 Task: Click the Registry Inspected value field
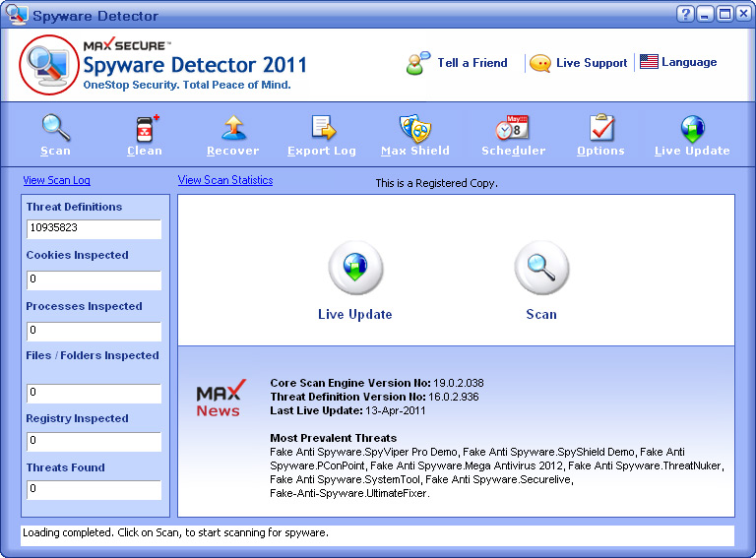94,442
